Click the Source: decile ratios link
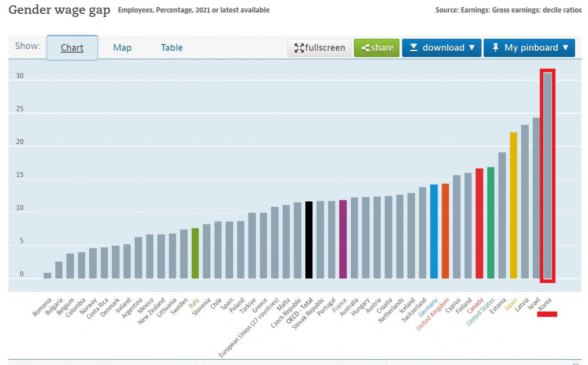The height and width of the screenshot is (365, 588). pos(510,9)
